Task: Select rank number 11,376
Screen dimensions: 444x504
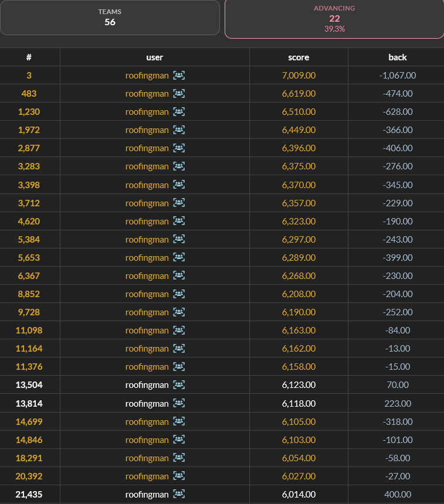Action: coord(29,367)
